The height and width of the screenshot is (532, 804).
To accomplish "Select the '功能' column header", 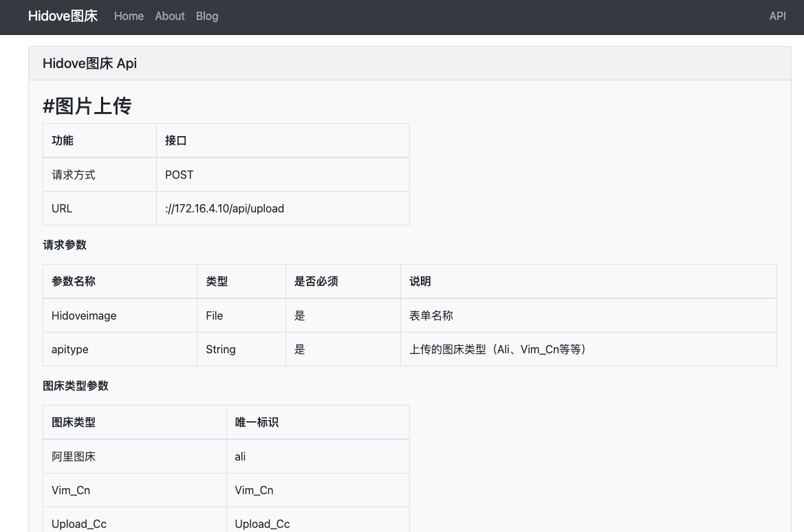I will pyautogui.click(x=100, y=140).
